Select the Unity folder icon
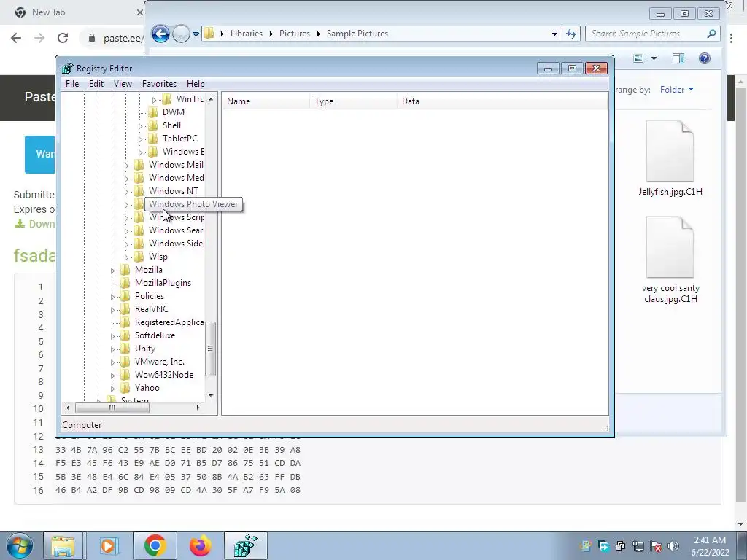The width and height of the screenshot is (747, 560). coord(125,349)
